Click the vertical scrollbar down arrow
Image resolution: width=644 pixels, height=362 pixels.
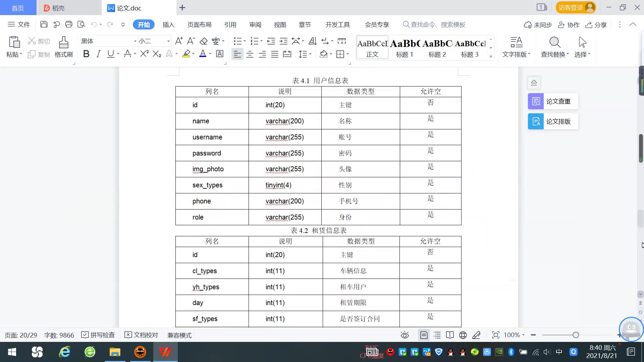640,294
